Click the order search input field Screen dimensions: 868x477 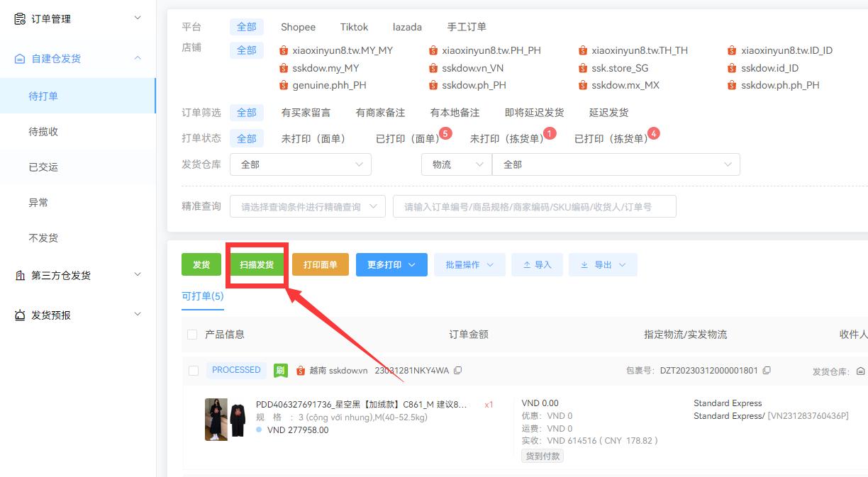pyautogui.click(x=534, y=206)
